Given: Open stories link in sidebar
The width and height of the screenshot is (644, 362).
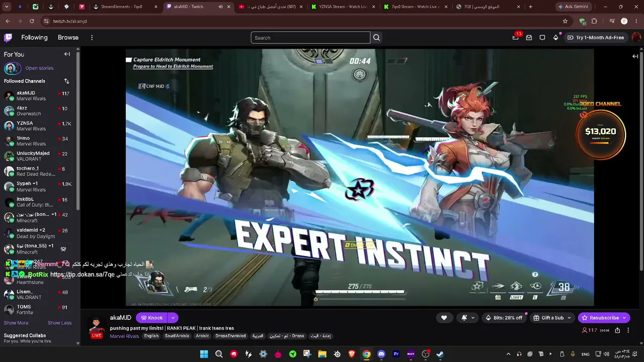Looking at the screenshot, I should coord(39,68).
